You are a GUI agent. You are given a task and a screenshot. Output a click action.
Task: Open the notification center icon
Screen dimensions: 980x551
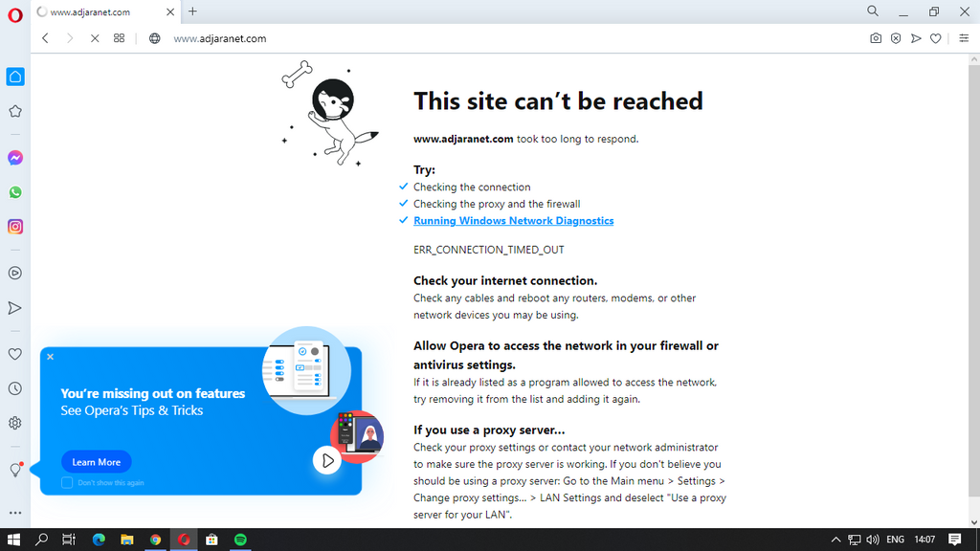pyautogui.click(x=954, y=540)
